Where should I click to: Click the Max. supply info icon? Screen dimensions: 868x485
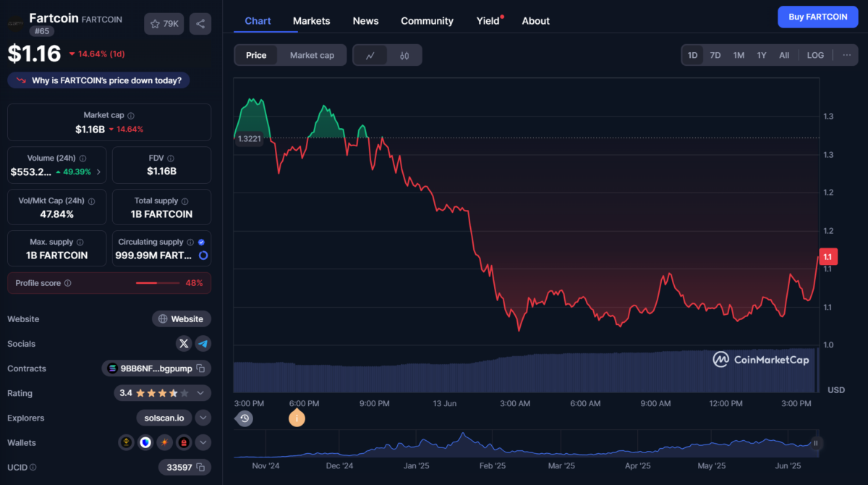coord(80,242)
